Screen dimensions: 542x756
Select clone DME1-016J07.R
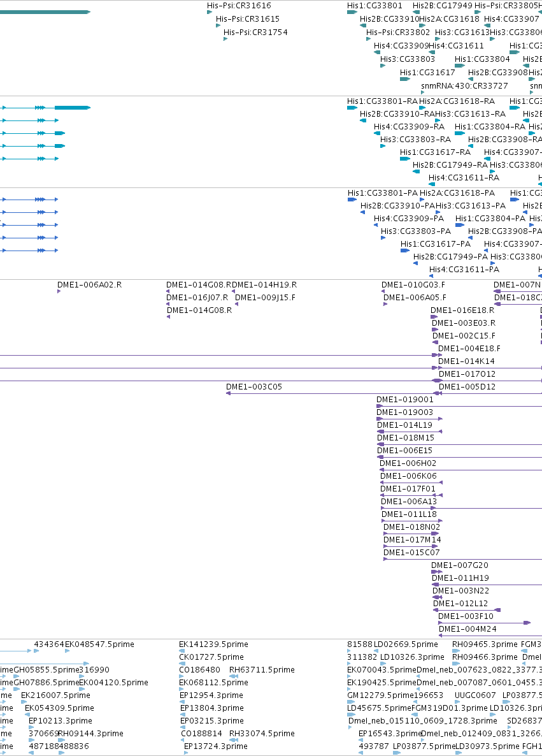pos(197,298)
